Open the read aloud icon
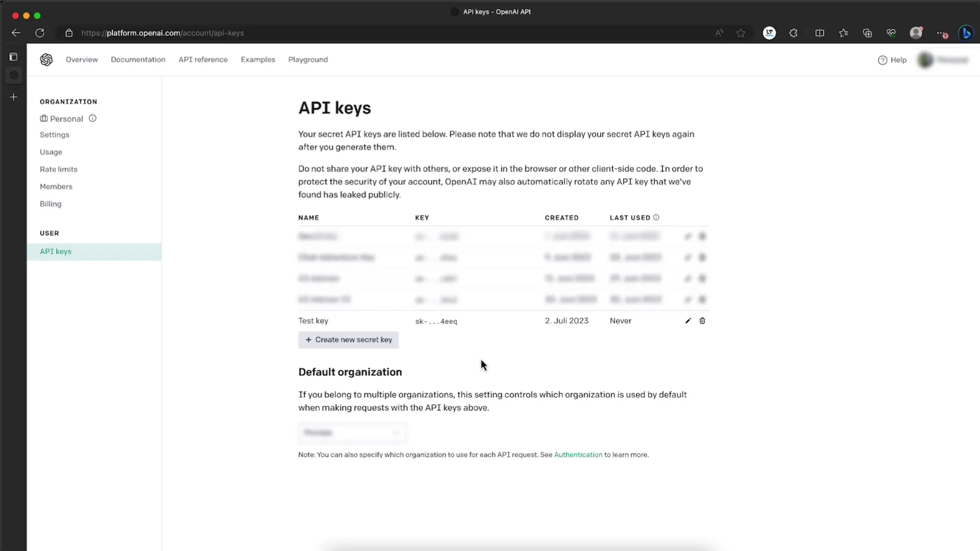The width and height of the screenshot is (980, 551). click(x=719, y=33)
